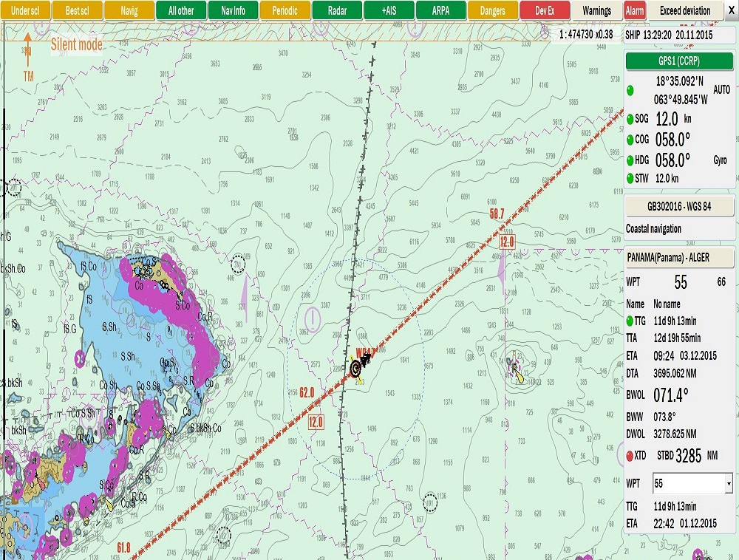Click the red XTD alarm indicator
Screen dimensions: 739x560
pos(630,456)
